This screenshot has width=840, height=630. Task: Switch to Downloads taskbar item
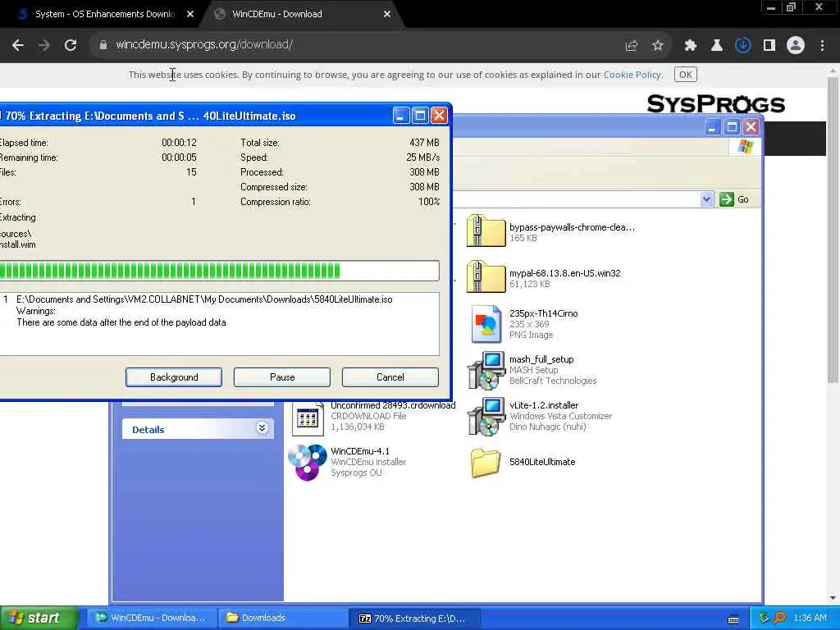click(283, 618)
